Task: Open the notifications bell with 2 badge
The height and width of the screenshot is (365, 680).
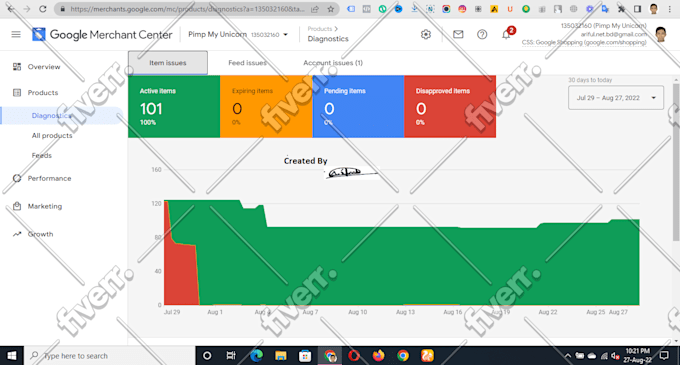Action: click(x=507, y=34)
